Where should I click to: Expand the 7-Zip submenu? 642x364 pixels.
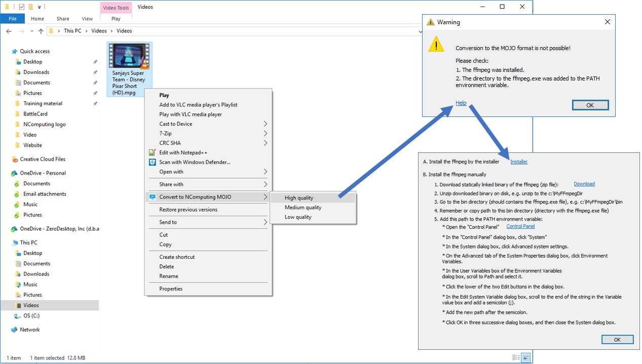pyautogui.click(x=208, y=134)
